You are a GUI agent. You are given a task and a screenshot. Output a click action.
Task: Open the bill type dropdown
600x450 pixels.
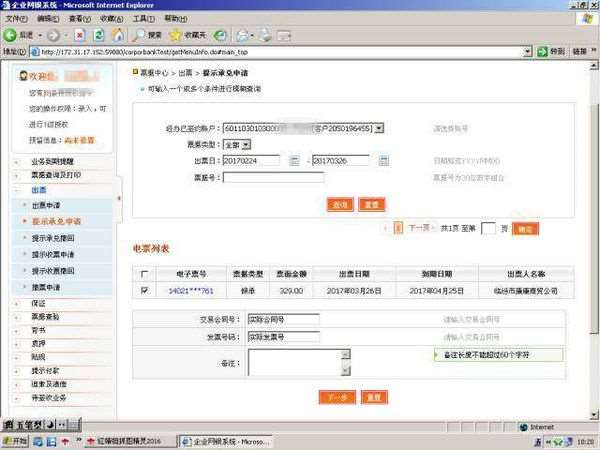pyautogui.click(x=246, y=145)
